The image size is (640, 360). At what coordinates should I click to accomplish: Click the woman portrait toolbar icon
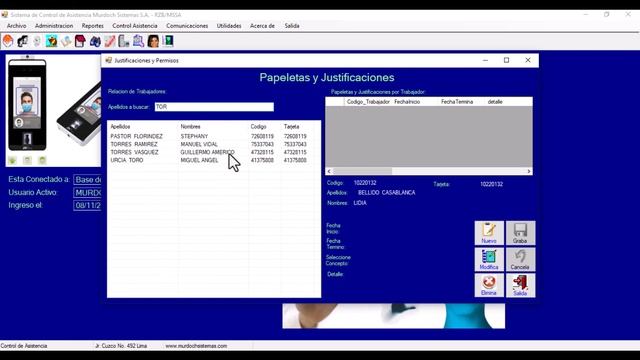click(x=153, y=41)
